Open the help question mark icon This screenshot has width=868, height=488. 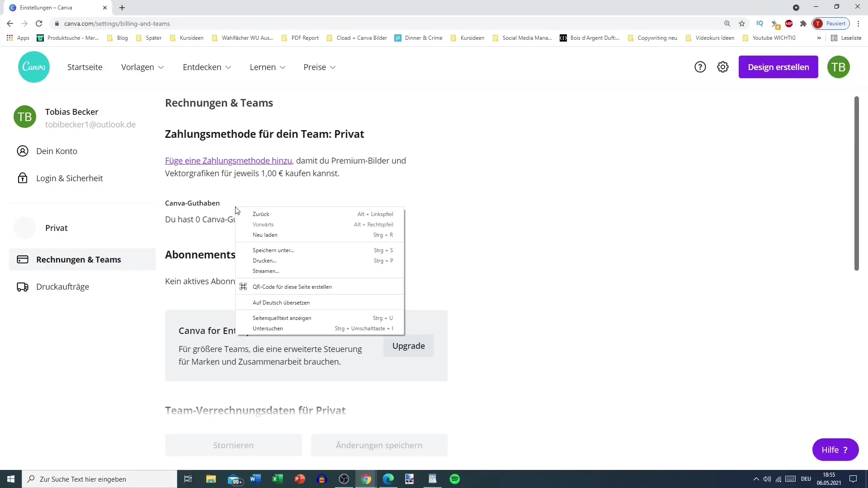click(x=700, y=67)
